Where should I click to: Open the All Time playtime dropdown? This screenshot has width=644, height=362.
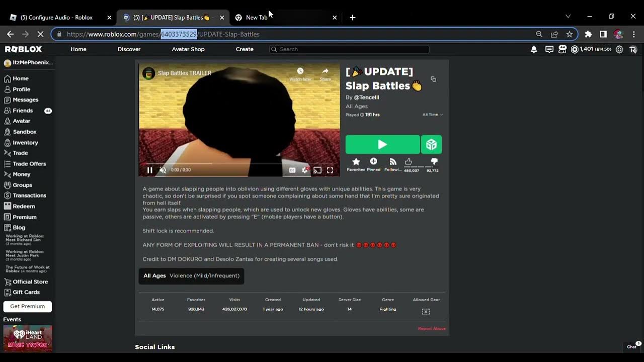(x=433, y=115)
